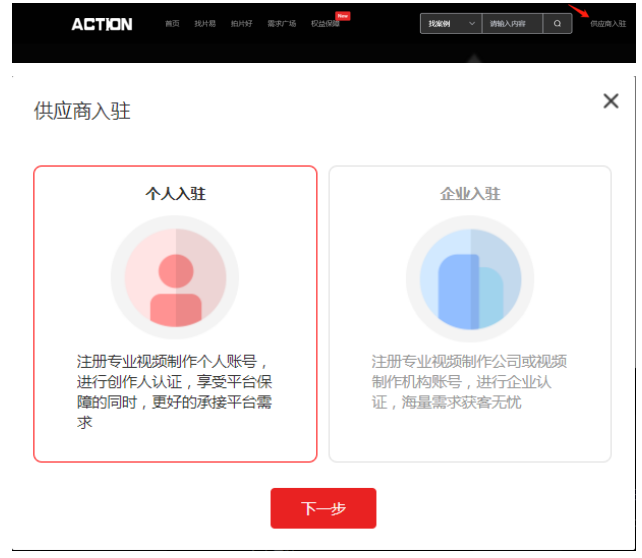The image size is (642, 558).
Task: Click the red person avatar icon
Action: click(x=176, y=278)
